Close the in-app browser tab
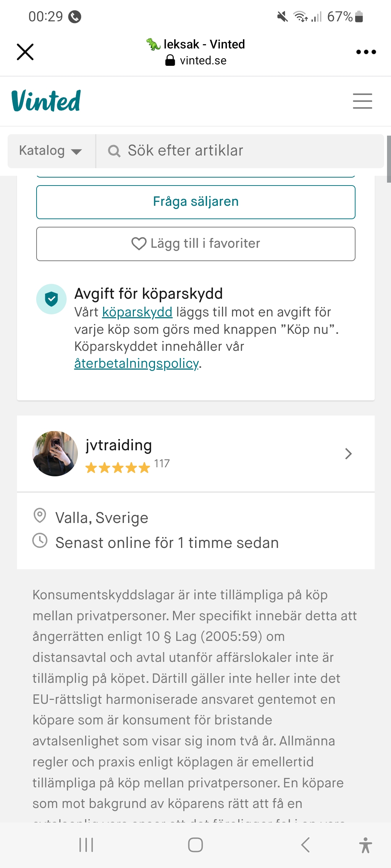Viewport: 391px width, 868px height. coord(25,52)
